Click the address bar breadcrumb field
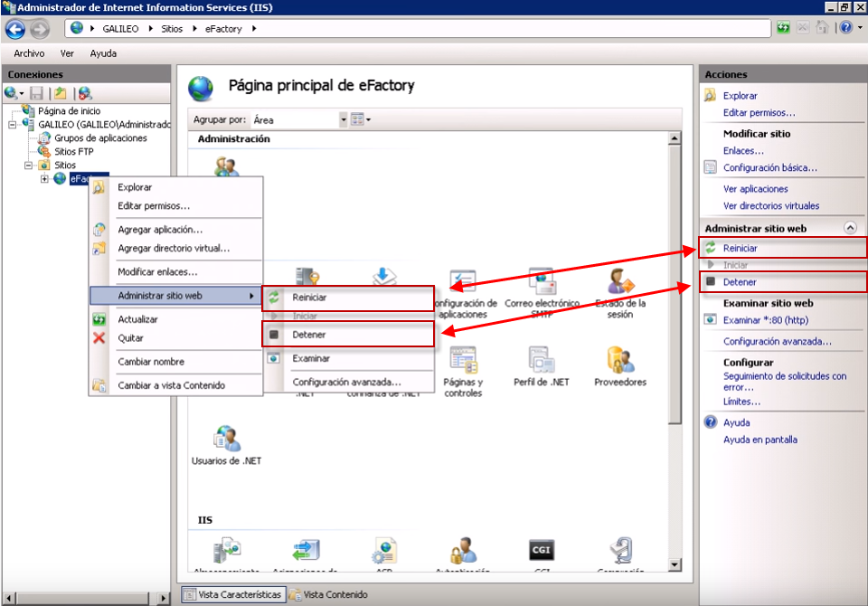Viewport: 868px width, 606px height. pos(418,28)
